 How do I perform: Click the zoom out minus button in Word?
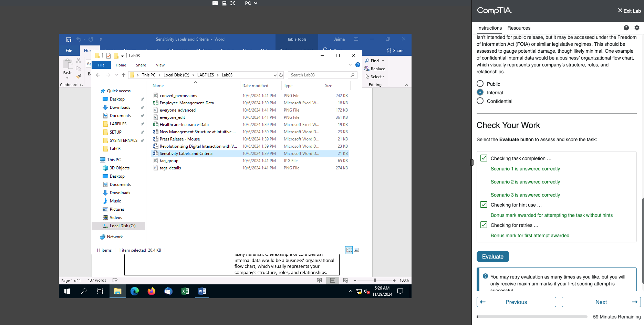coord(355,281)
